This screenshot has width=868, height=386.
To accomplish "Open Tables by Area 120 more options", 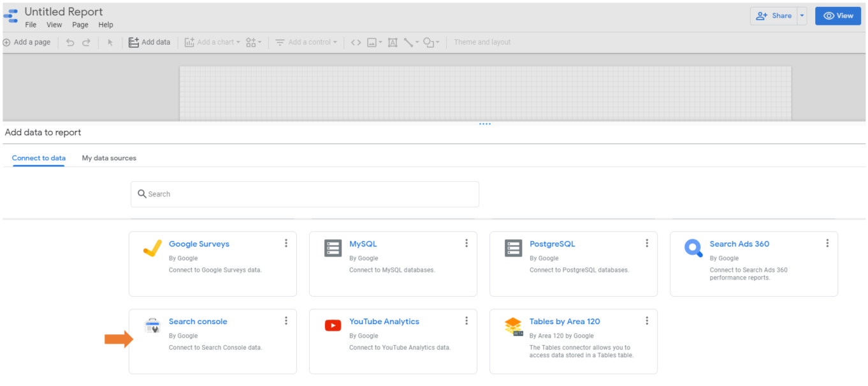I will pos(647,321).
